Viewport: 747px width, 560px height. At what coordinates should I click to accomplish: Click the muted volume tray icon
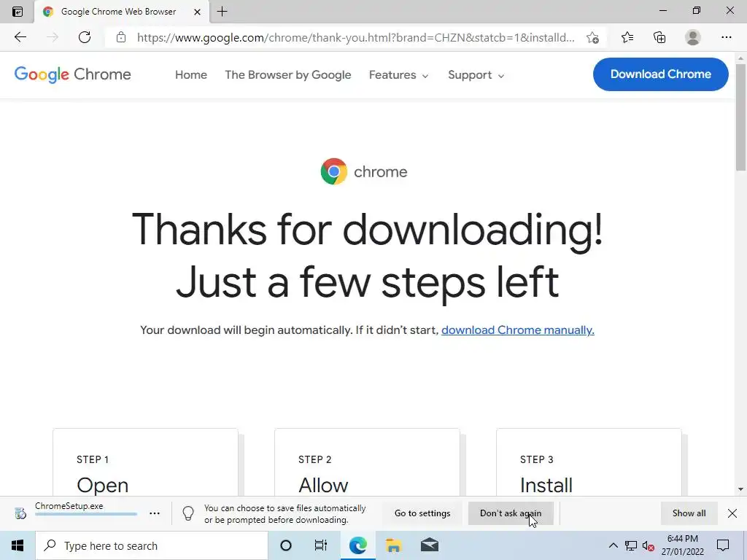pyautogui.click(x=648, y=545)
